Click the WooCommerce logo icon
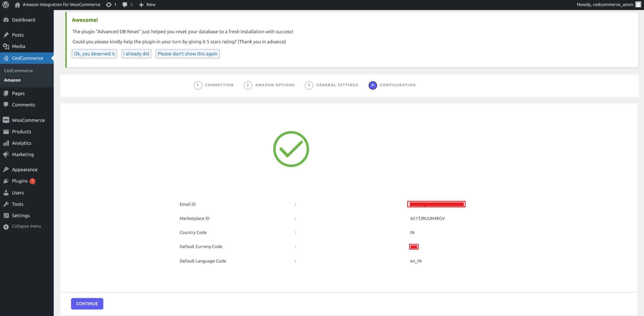The height and width of the screenshot is (316, 644). click(x=6, y=120)
